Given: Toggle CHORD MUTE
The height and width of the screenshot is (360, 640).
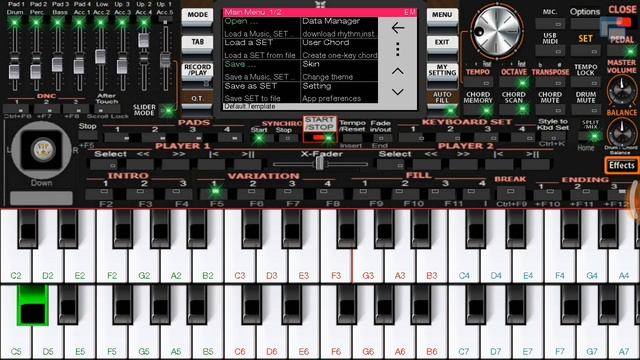Looking at the screenshot, I should click(x=550, y=109).
